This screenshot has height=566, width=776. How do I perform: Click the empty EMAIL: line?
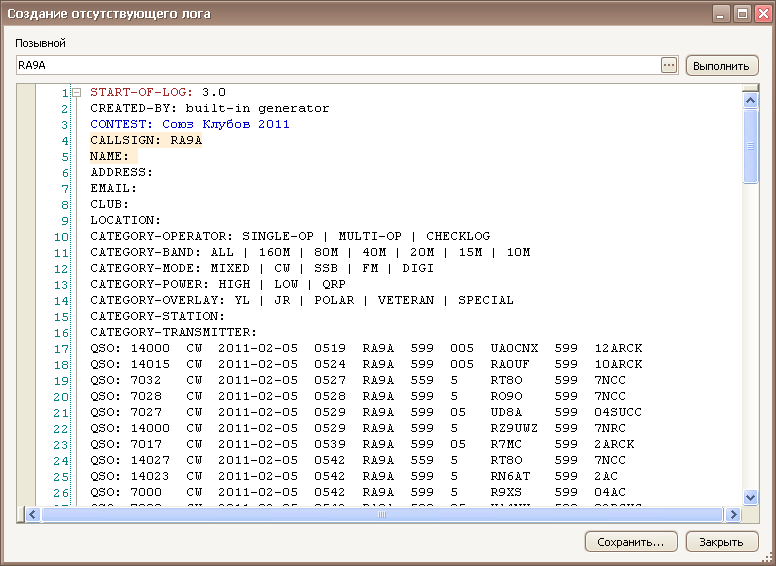[113, 188]
